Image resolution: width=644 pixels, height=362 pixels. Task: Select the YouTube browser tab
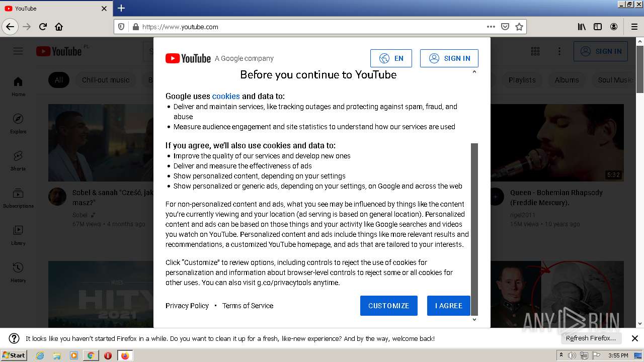click(x=56, y=9)
